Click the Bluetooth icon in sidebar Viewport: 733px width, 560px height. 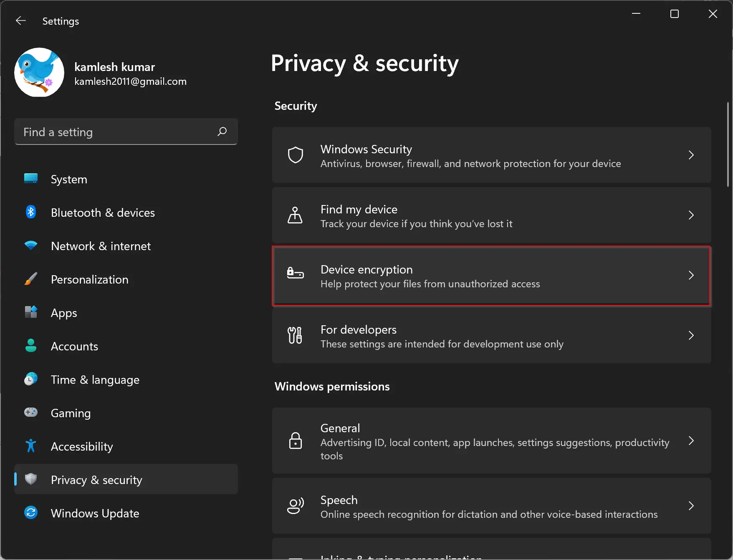point(31,212)
